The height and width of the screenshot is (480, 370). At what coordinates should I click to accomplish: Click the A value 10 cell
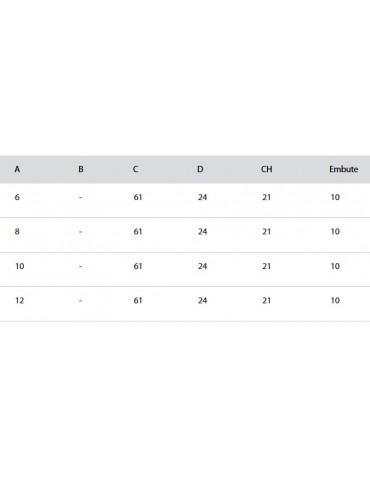20,266
